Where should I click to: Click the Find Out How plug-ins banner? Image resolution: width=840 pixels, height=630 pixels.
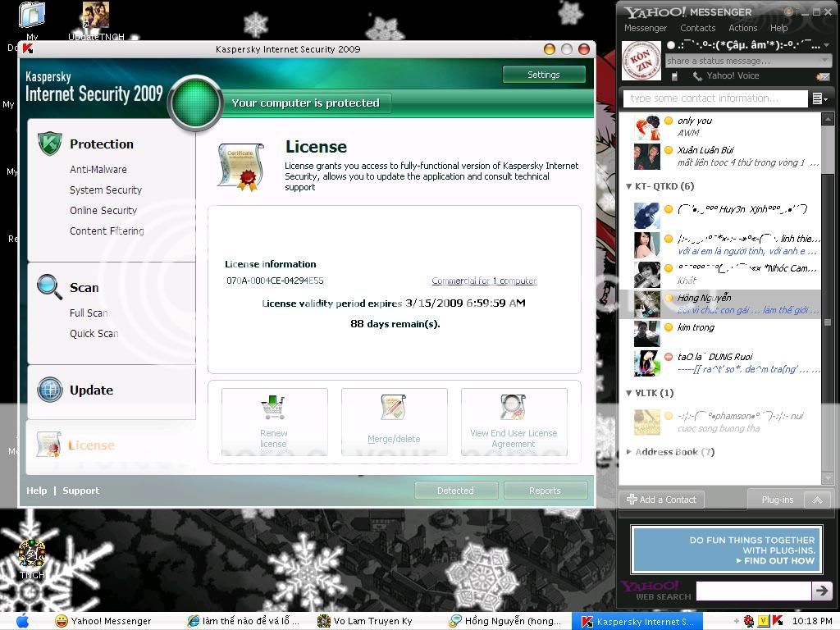click(x=727, y=550)
